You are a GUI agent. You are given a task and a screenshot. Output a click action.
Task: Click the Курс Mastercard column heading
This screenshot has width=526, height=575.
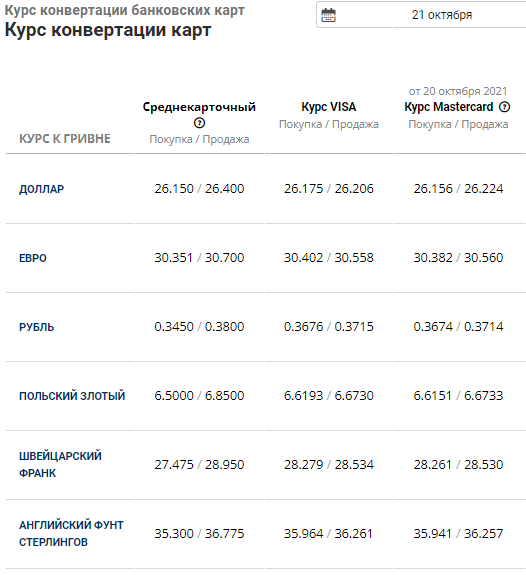tap(449, 107)
